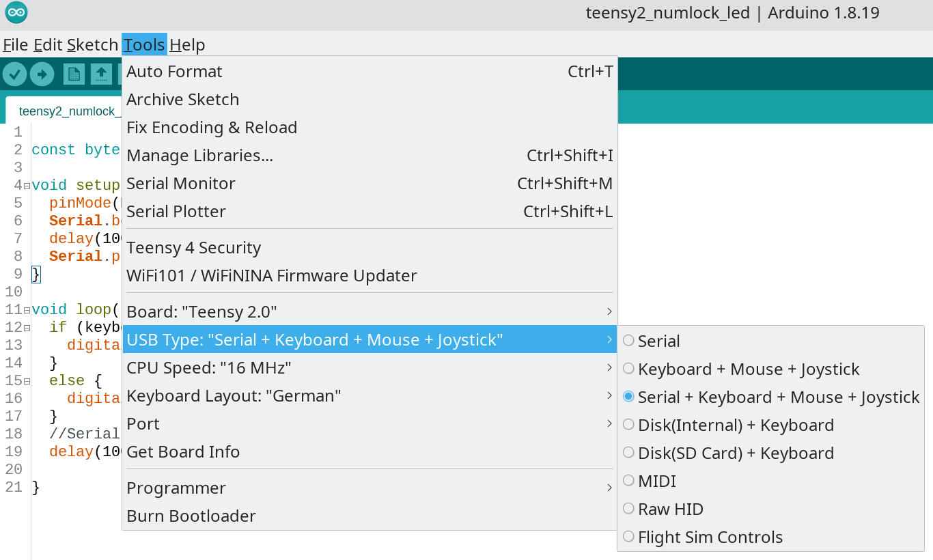Open WiFi101 / WiFiNINA Firmware Updater
933x560 pixels.
(x=370, y=275)
